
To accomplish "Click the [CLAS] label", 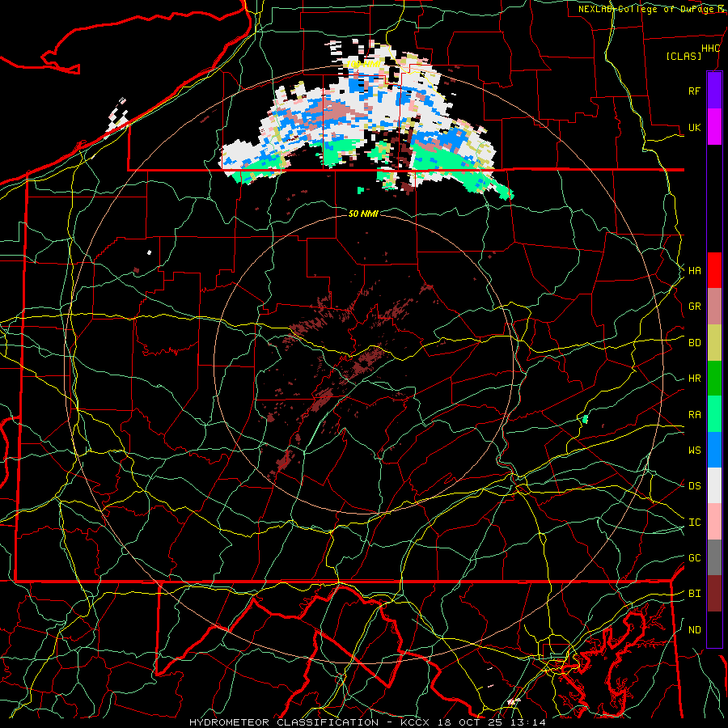I will 684,56.
